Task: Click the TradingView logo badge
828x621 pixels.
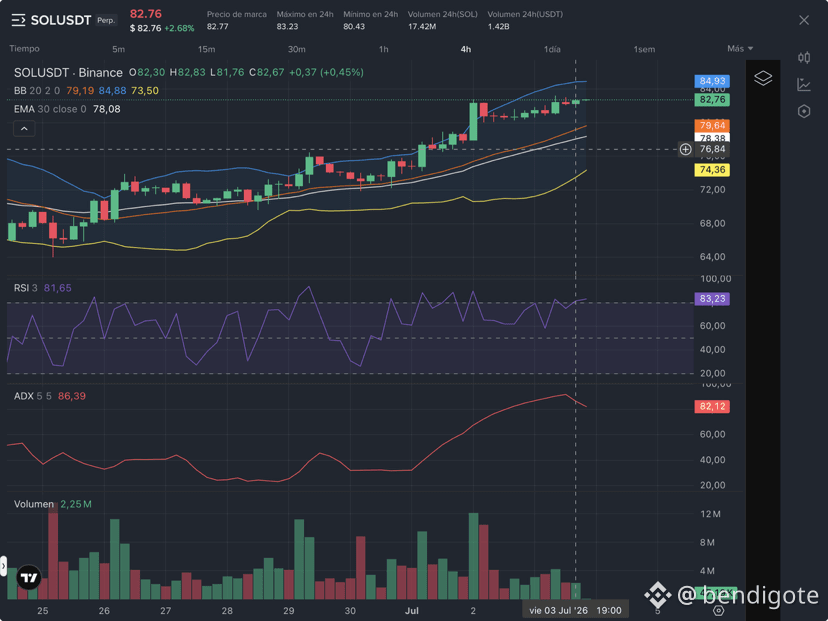Action: pos(29,578)
